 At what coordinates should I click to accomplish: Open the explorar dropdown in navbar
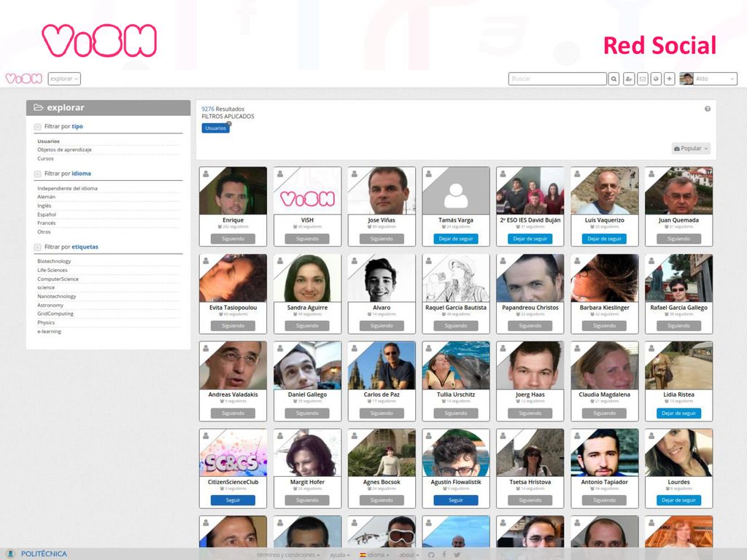[64, 79]
